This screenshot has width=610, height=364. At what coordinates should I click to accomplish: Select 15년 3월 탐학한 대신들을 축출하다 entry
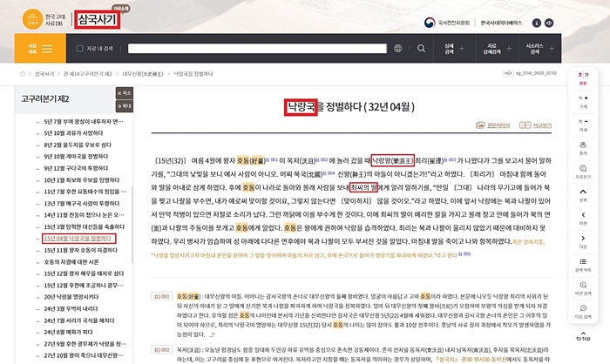point(84,226)
